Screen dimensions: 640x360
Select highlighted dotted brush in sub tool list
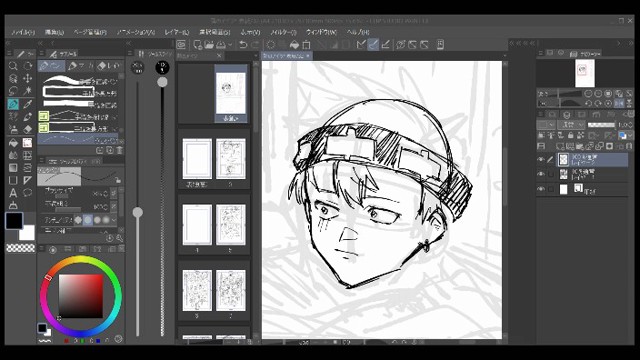[78, 140]
